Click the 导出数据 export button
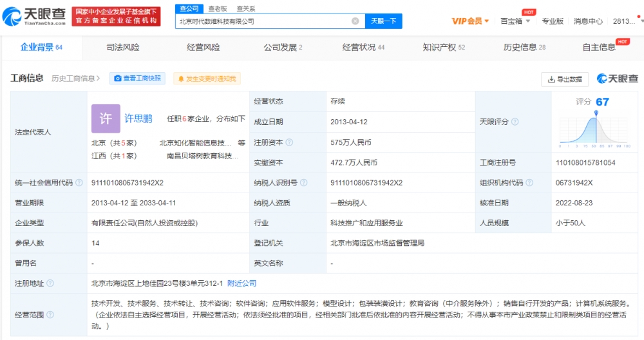 coord(565,79)
